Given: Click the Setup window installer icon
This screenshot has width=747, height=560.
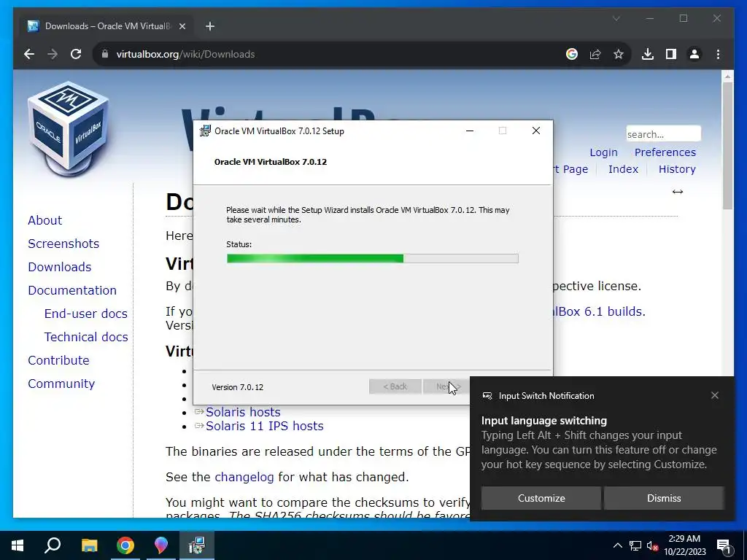Looking at the screenshot, I should point(205,131).
